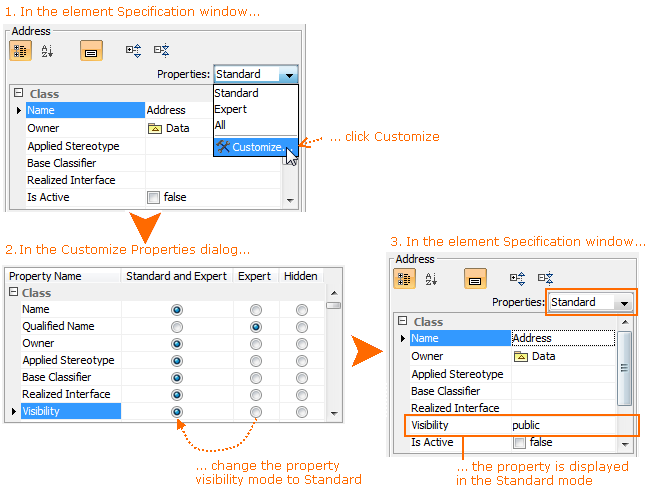Toggle Is Active checkbox in step 3 window

[519, 443]
